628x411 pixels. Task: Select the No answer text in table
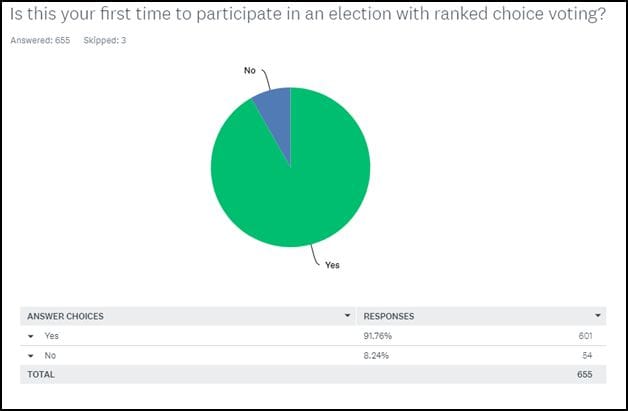point(50,355)
